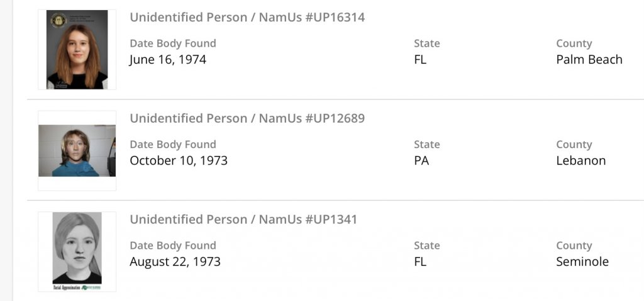Click the Seminole county value
Viewport: 644px width, 301px height.
(x=582, y=261)
